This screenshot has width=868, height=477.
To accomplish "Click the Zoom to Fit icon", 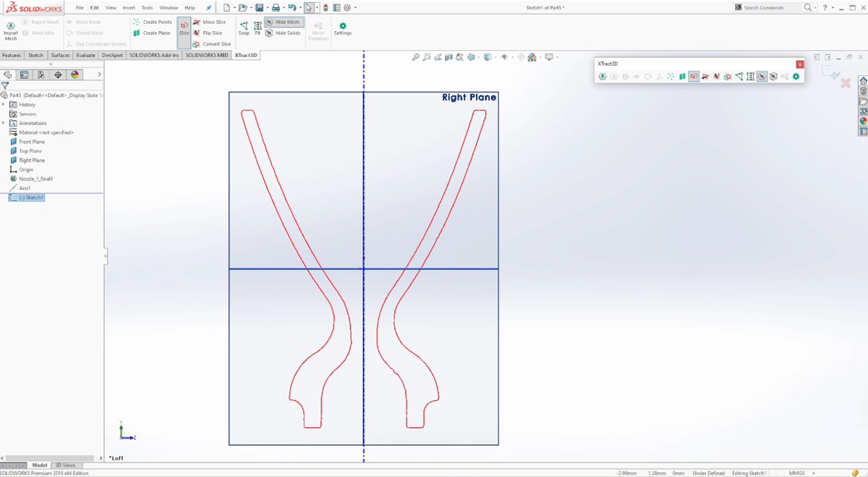I will click(x=416, y=57).
